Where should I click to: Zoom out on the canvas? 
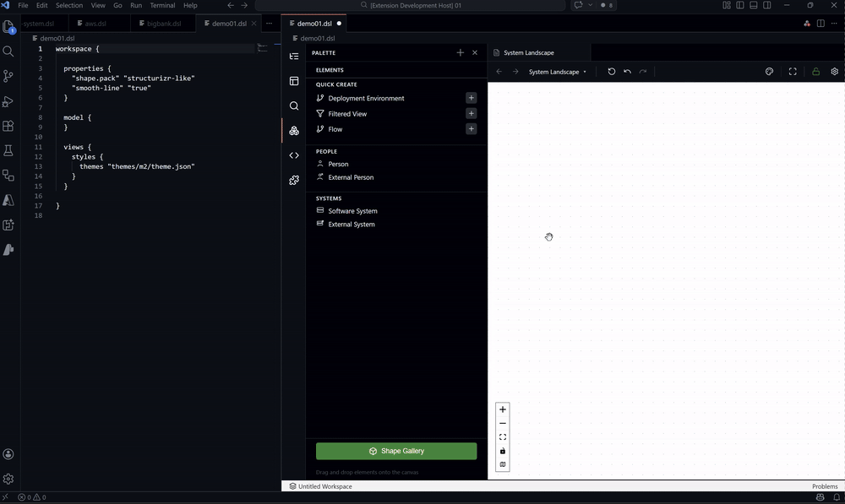click(502, 423)
